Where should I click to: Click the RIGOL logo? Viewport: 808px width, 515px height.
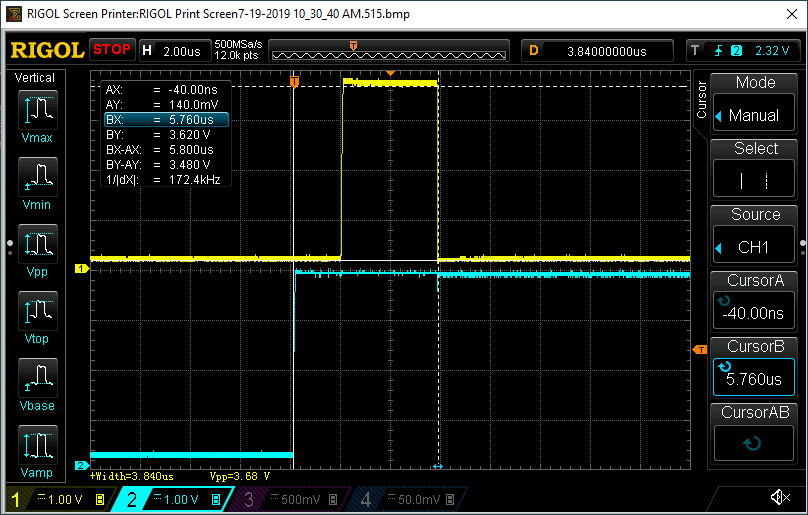(45, 50)
